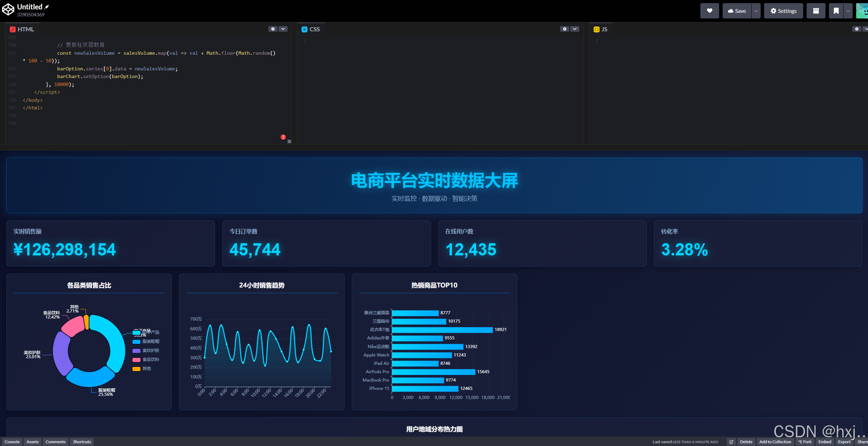Click the red error indicator icon
Screen dimensions: 868x446
pyautogui.click(x=283, y=137)
